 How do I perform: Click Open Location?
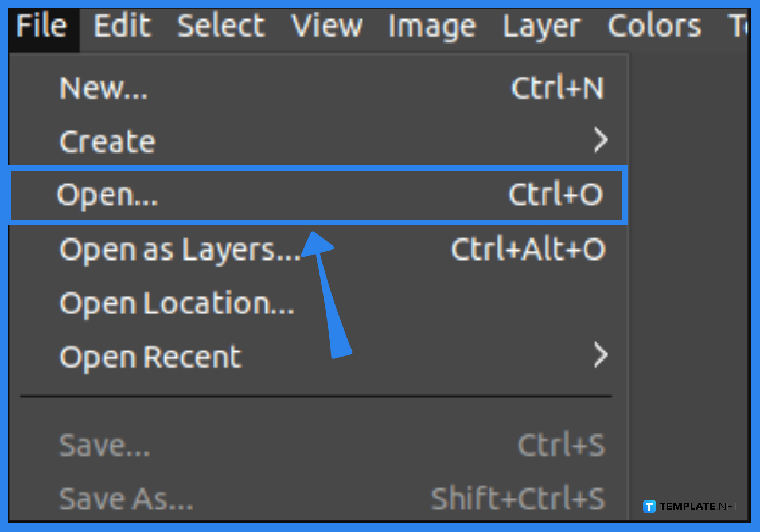click(x=176, y=303)
